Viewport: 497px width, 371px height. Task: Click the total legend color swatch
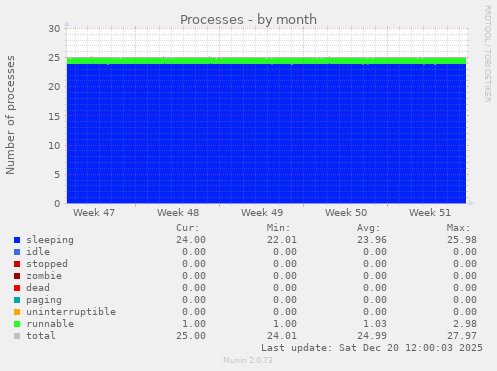point(17,336)
